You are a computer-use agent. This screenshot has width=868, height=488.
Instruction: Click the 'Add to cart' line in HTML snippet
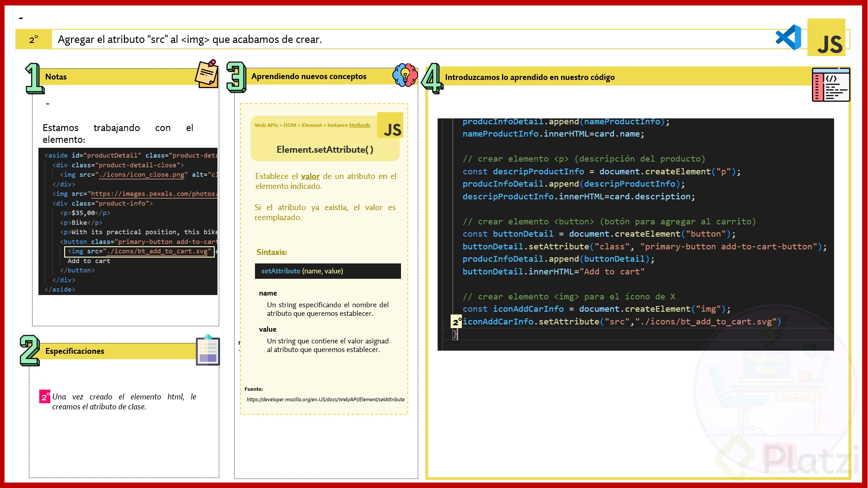click(x=89, y=261)
